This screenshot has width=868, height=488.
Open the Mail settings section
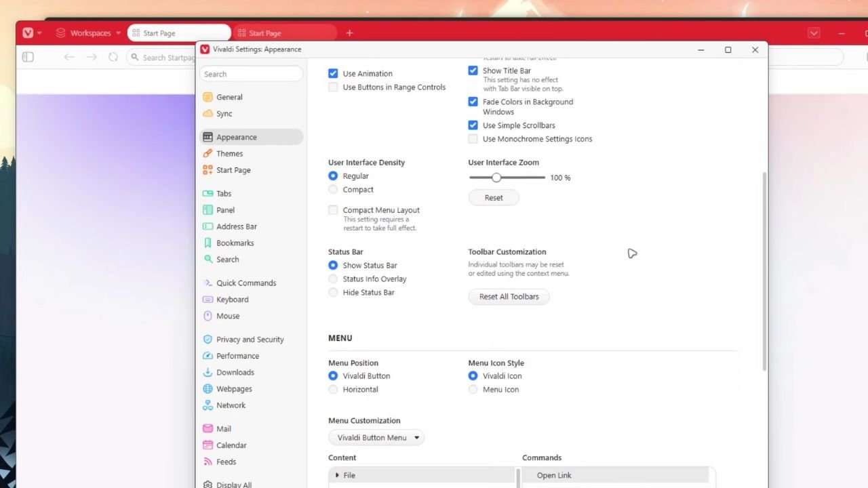coord(221,428)
